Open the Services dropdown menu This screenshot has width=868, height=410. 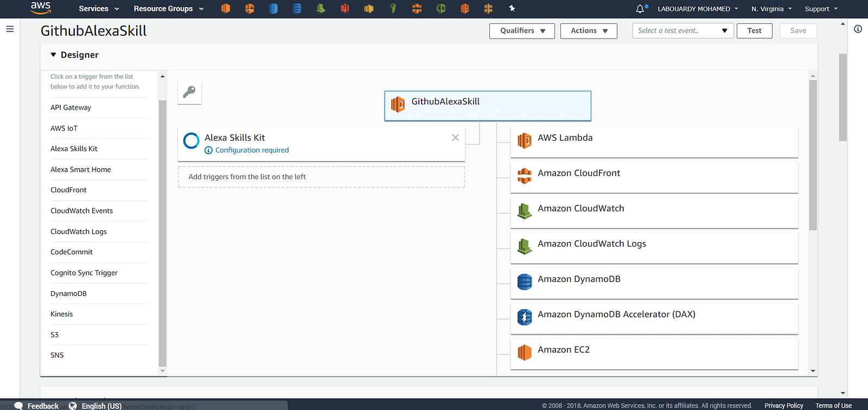point(99,9)
